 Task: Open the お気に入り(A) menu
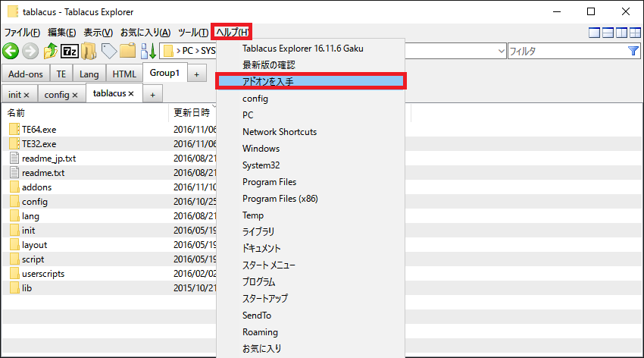pos(145,33)
